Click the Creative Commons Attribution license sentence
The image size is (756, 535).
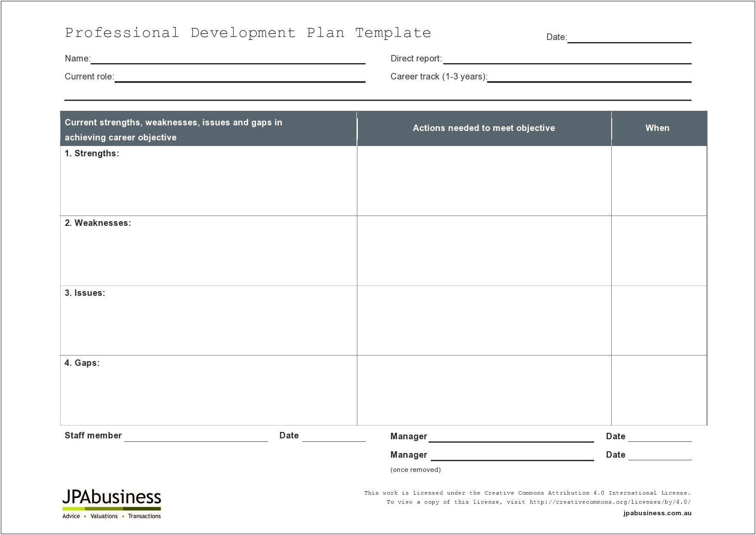527,493
